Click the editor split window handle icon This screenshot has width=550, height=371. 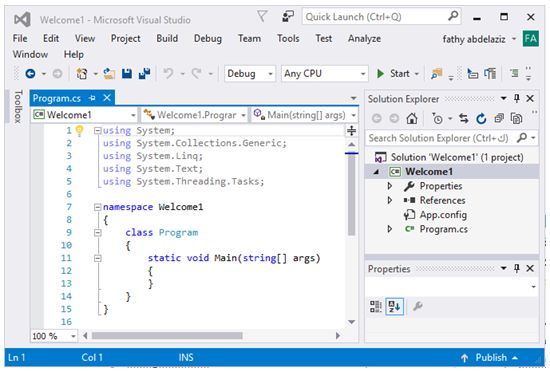click(x=351, y=131)
